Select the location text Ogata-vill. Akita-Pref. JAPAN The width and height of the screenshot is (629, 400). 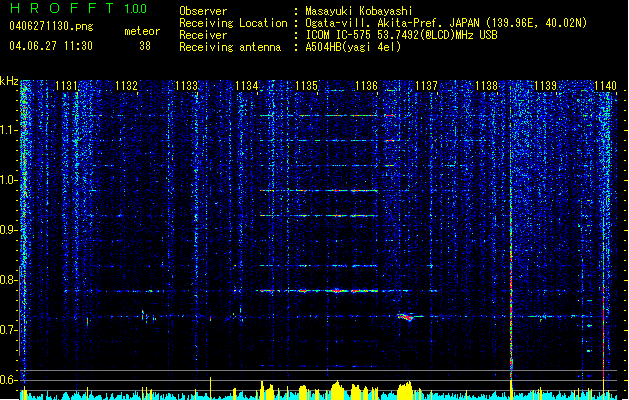tap(392, 23)
